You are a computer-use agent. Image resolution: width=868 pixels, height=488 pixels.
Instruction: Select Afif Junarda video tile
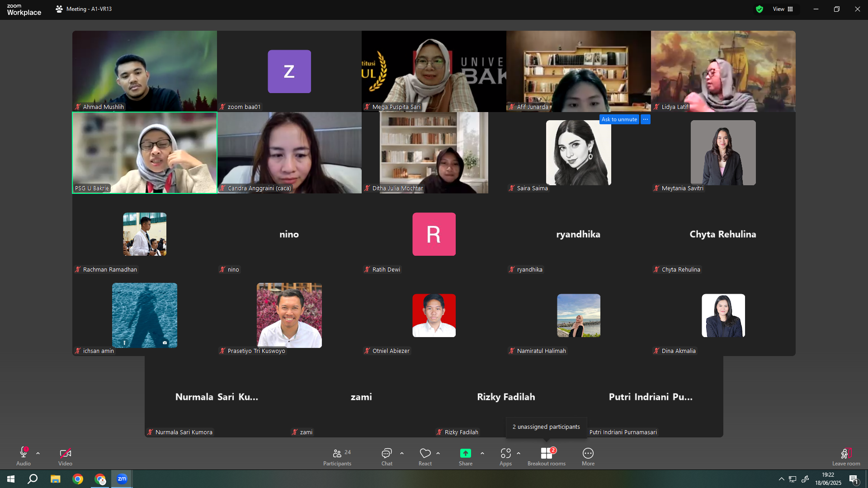tap(579, 71)
